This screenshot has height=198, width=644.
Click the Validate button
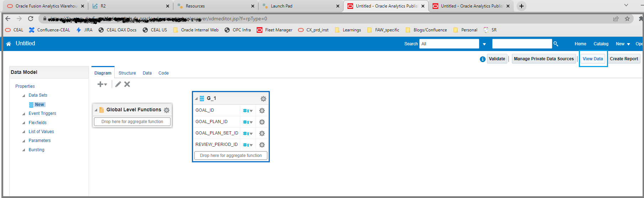pos(497,59)
